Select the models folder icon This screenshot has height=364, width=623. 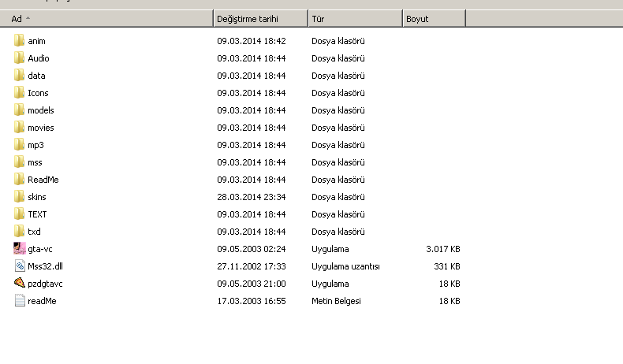pos(19,110)
